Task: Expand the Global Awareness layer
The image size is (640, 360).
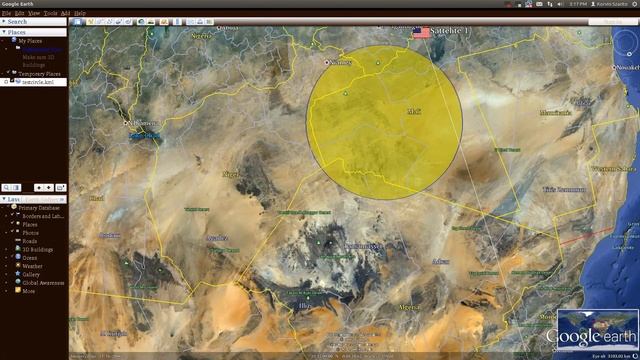Action: pyautogui.click(x=6, y=282)
